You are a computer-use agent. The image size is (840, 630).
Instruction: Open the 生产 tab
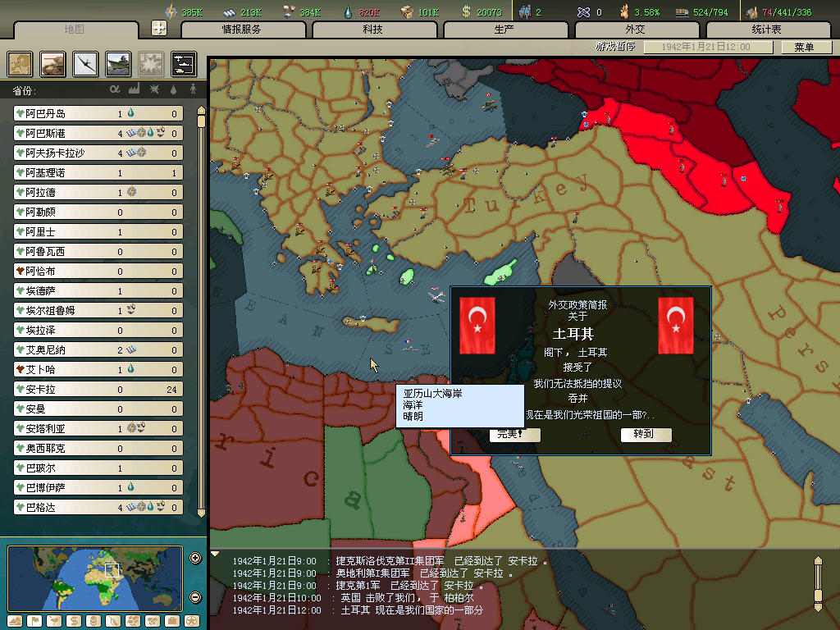[505, 30]
